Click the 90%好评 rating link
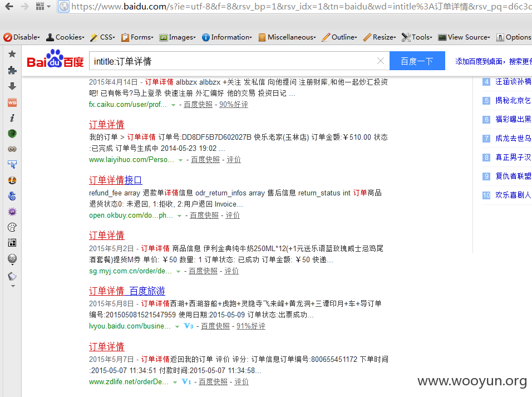Screen dimensions: 532x397 tap(233, 104)
